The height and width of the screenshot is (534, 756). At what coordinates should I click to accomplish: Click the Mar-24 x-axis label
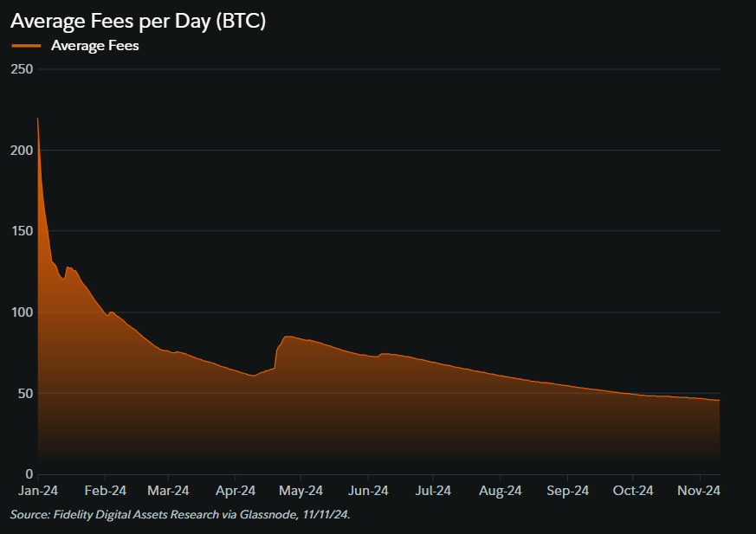(168, 491)
